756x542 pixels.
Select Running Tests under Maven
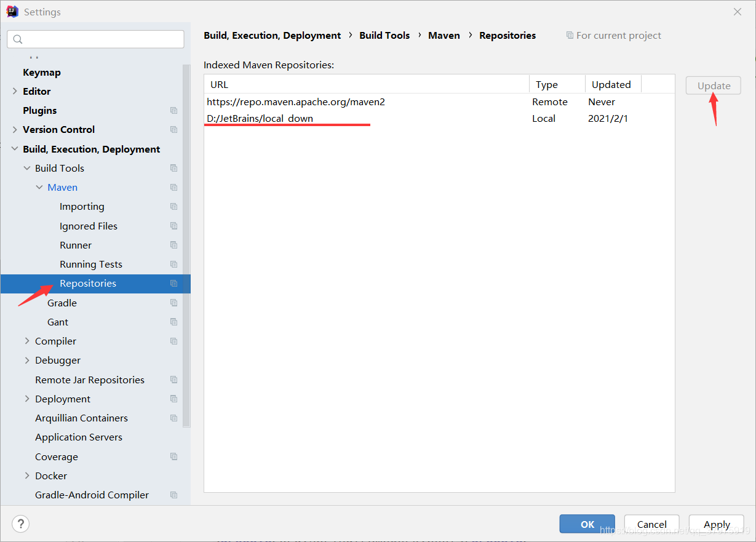[91, 265]
